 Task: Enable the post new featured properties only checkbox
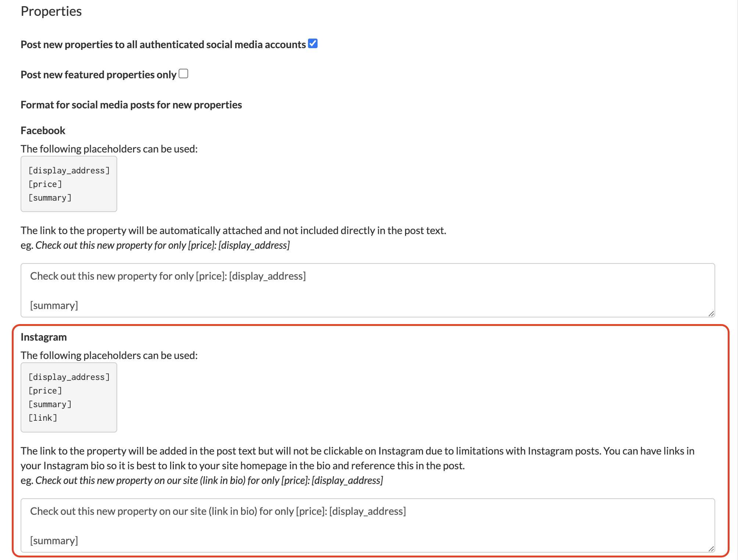183,74
